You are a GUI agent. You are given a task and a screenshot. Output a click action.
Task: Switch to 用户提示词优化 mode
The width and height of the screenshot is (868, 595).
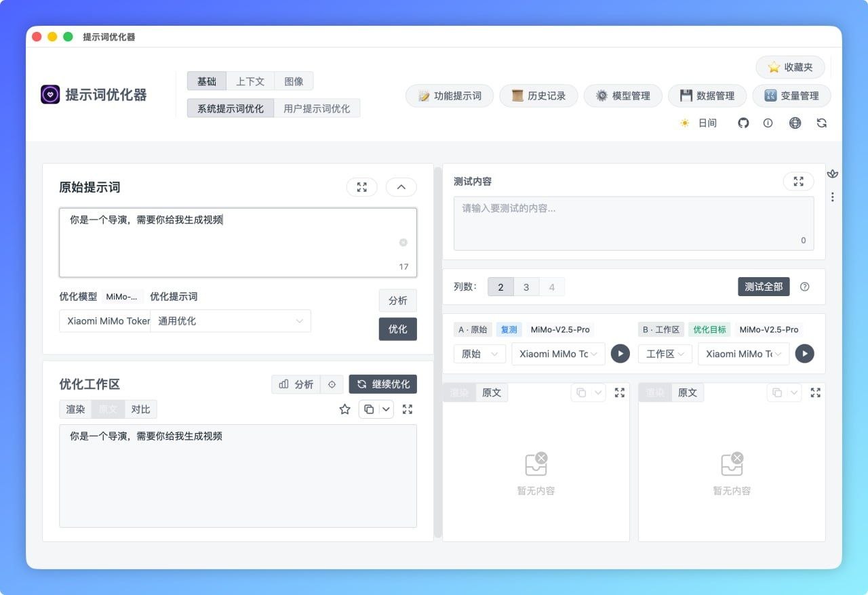click(317, 108)
